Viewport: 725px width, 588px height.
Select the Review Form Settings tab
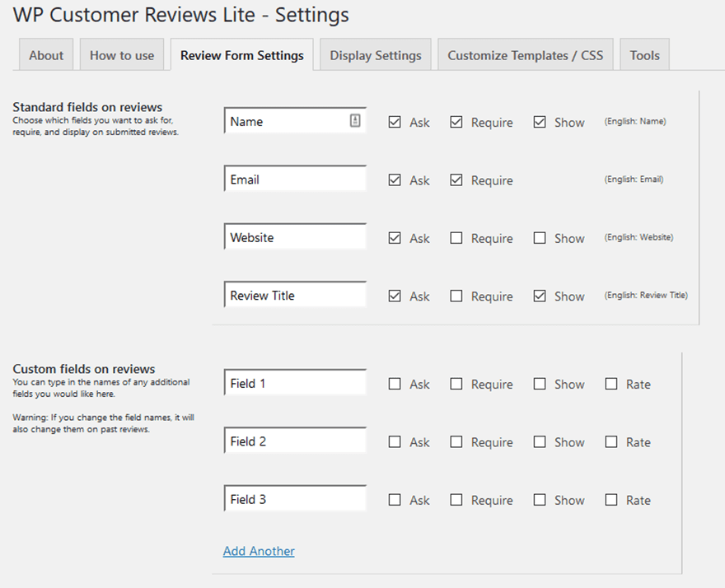click(242, 55)
